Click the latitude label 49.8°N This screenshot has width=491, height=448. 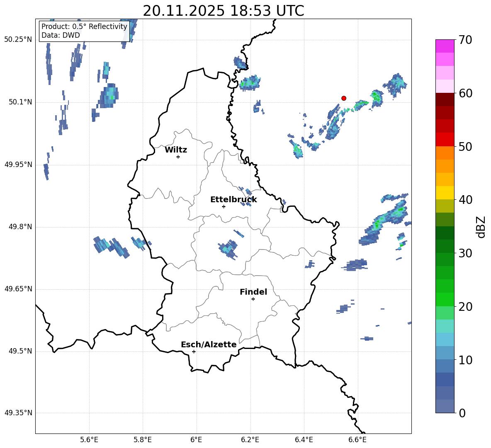coord(20,227)
